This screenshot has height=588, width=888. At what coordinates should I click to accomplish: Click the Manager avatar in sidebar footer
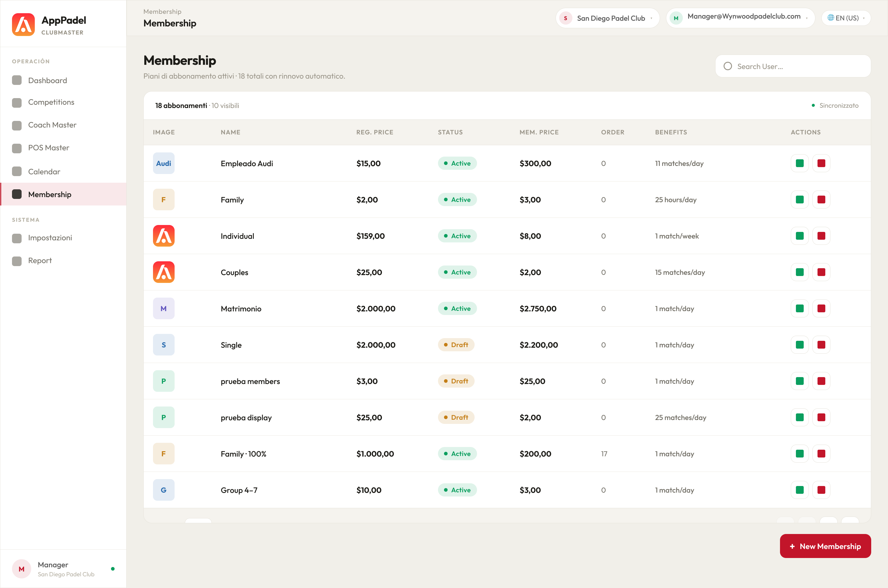click(x=21, y=569)
